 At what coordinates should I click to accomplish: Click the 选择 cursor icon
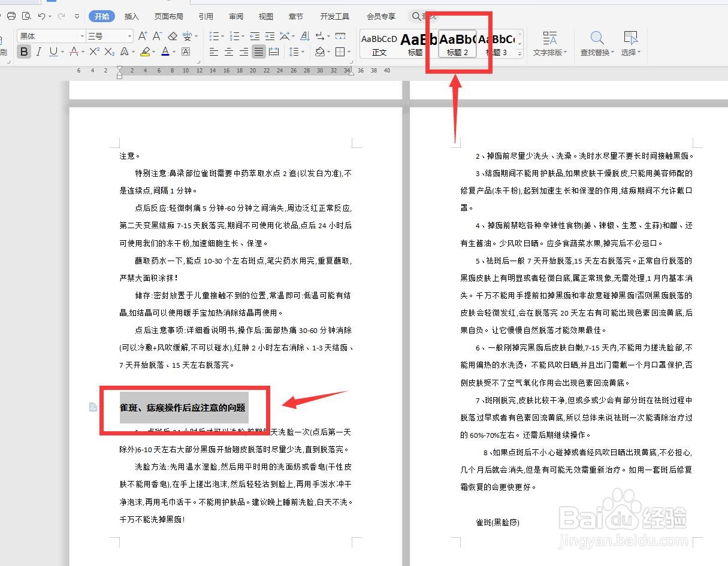pos(630,38)
